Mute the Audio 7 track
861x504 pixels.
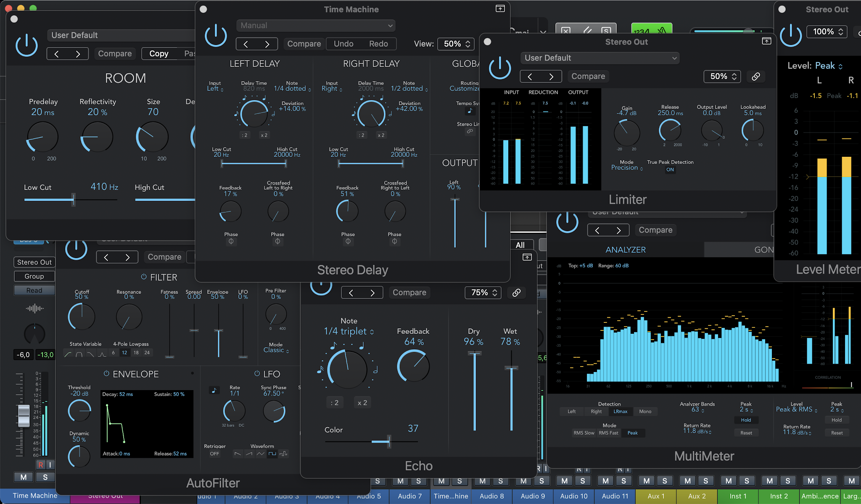click(x=400, y=480)
